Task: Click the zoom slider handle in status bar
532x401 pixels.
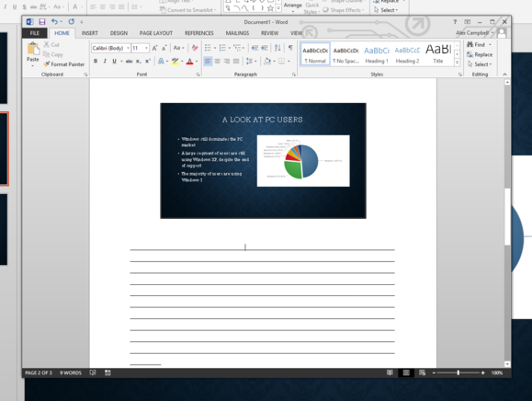Action: point(458,372)
